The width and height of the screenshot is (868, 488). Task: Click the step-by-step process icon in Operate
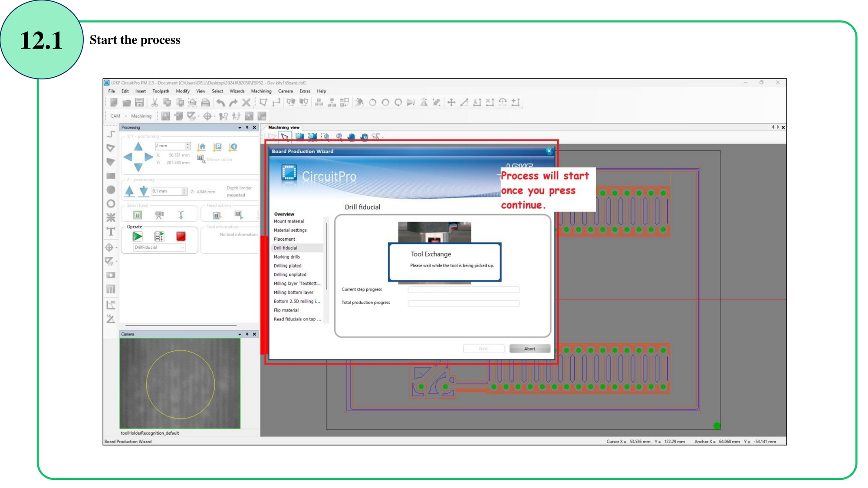(159, 236)
